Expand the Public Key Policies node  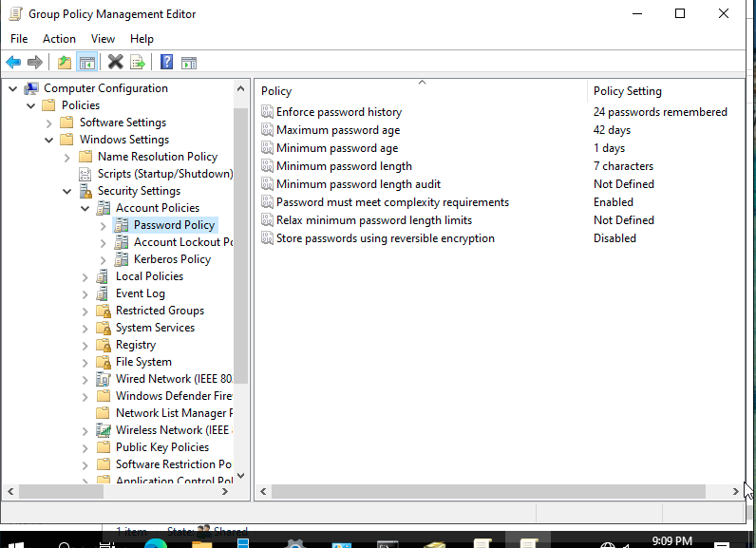point(85,447)
